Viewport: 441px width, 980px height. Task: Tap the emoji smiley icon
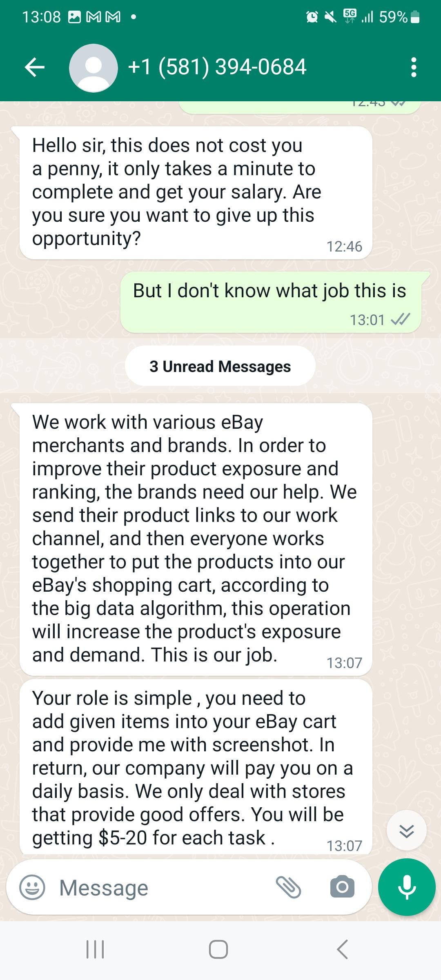pos(32,887)
